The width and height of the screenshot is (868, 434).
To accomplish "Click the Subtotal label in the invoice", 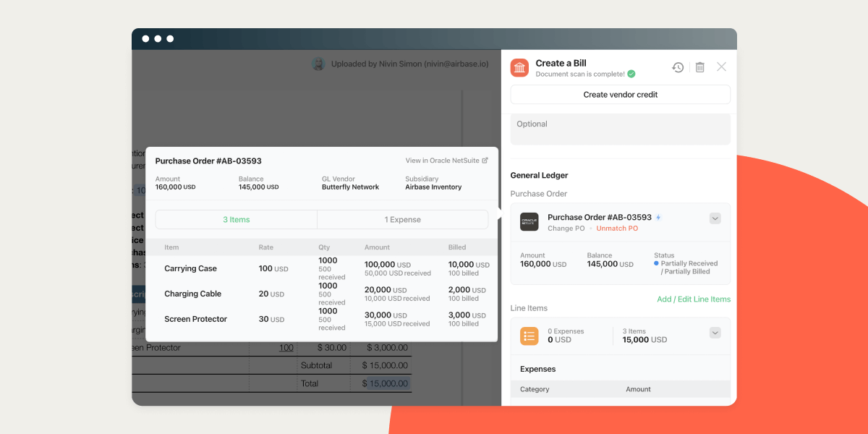I will (316, 365).
